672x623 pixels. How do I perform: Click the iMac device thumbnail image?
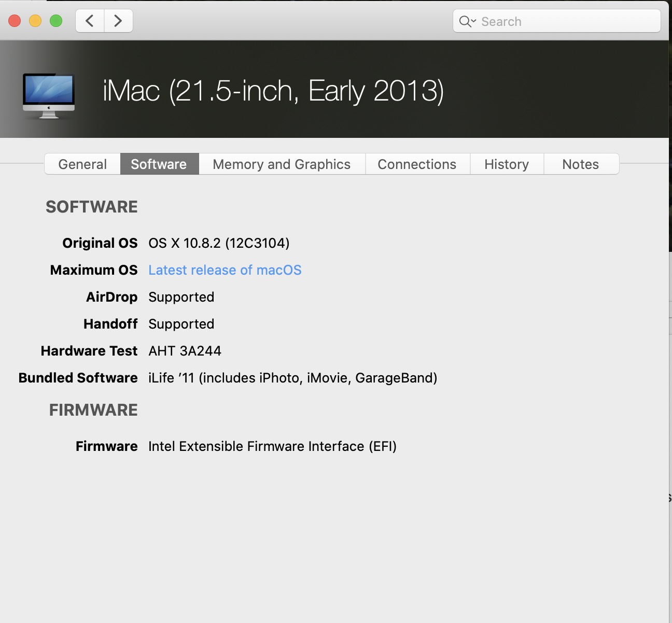(49, 96)
